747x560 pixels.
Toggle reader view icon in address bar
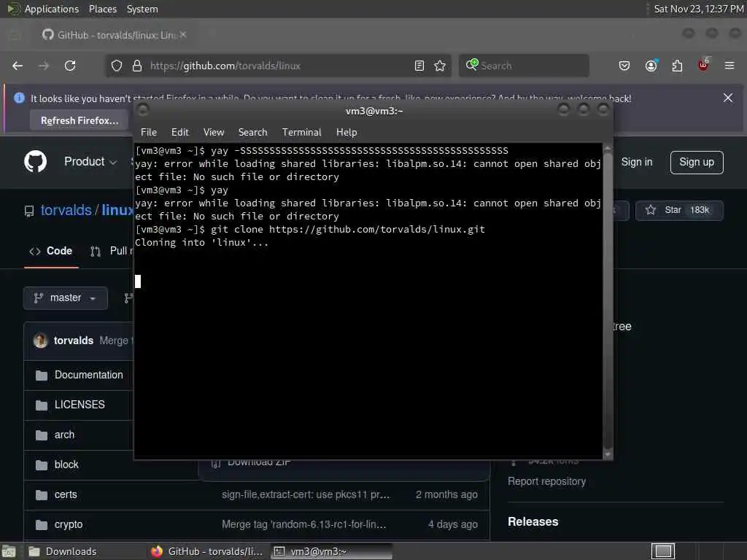point(419,66)
